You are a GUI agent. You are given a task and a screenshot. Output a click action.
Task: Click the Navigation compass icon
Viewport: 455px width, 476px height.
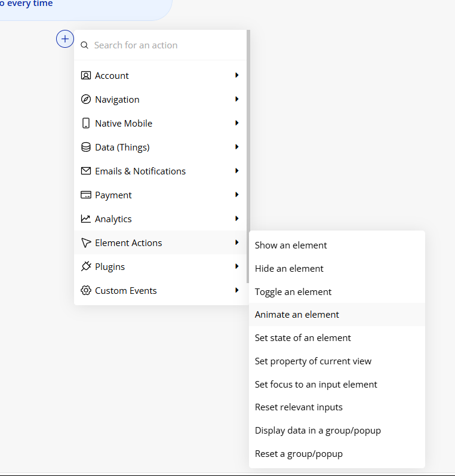(86, 99)
